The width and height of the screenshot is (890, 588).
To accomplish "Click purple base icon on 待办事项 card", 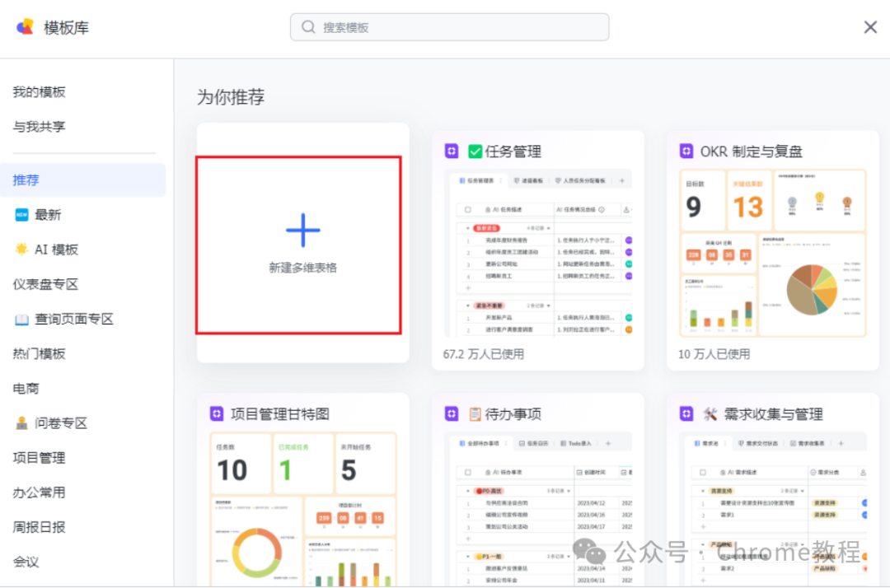I will 452,414.
